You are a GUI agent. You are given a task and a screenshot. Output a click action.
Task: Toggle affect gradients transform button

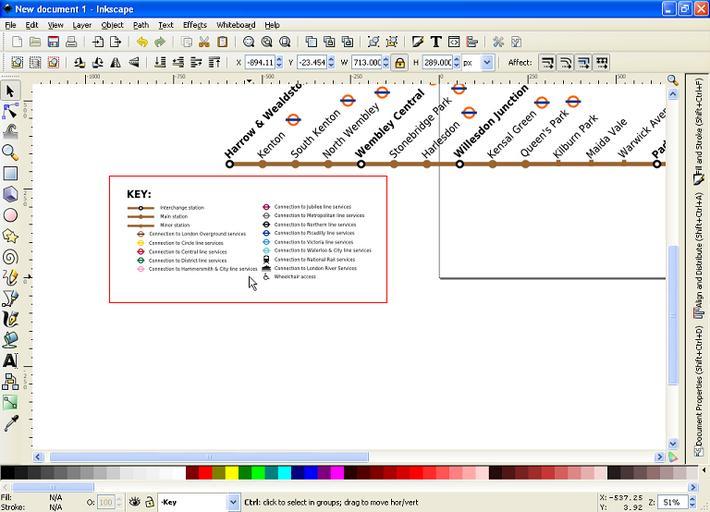click(x=584, y=62)
